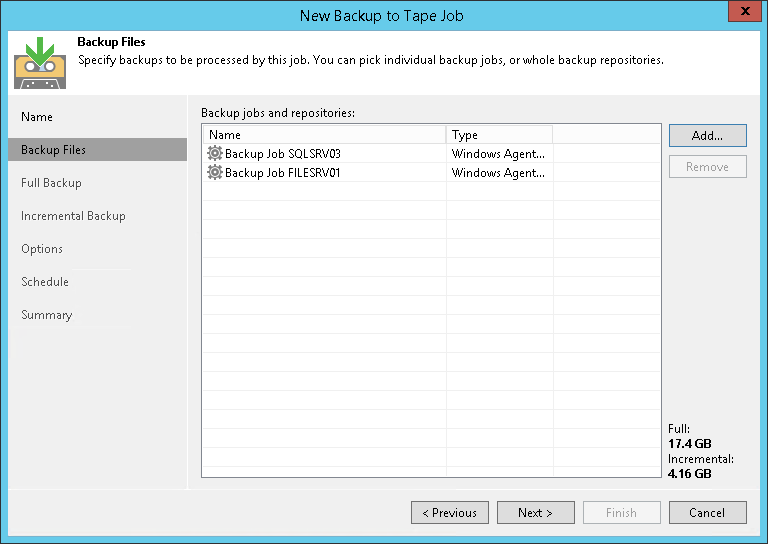The height and width of the screenshot is (544, 768).
Task: Open the Options step
Action: [42, 249]
